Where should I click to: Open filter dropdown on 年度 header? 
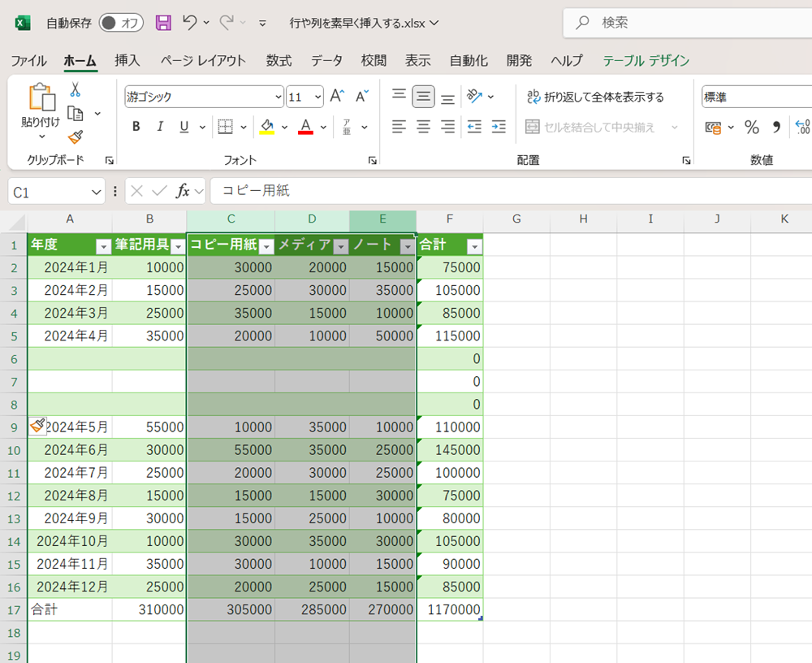pos(104,247)
